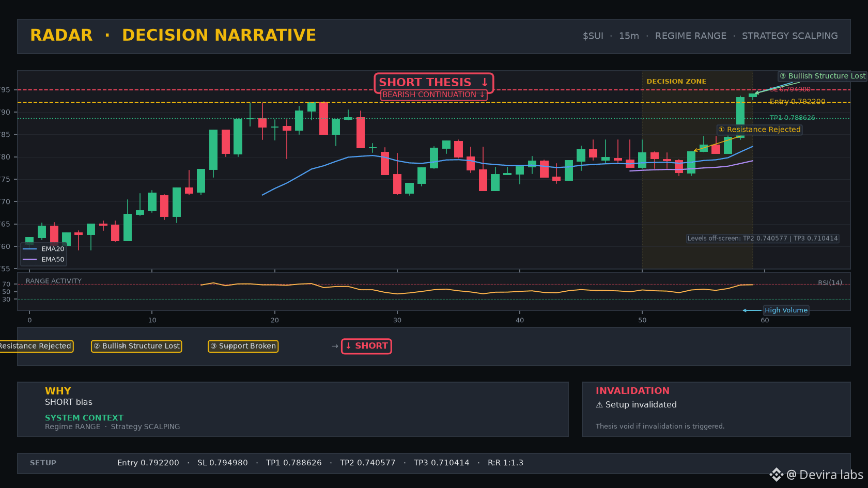Select SL 0.794980 in the SETUP row
Viewport: 868px width, 488px height.
click(x=223, y=463)
